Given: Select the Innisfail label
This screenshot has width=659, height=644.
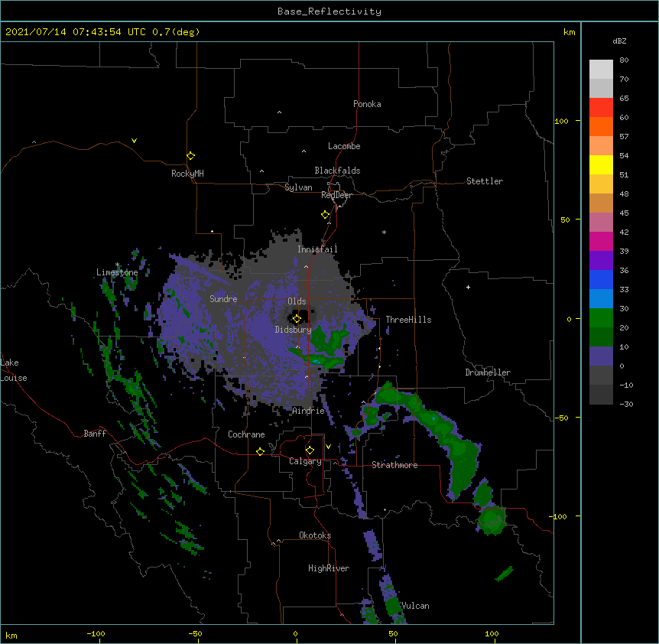Looking at the screenshot, I should click(317, 249).
